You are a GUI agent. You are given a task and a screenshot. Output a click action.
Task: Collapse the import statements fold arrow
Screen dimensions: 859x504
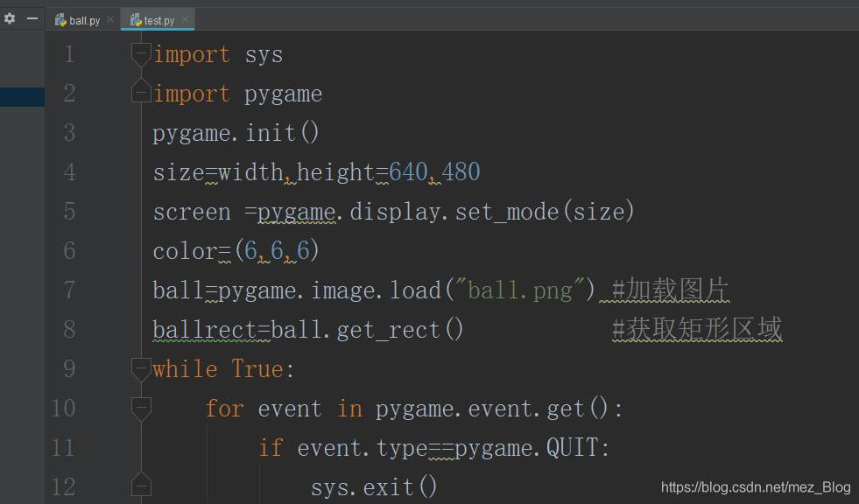[x=141, y=53]
